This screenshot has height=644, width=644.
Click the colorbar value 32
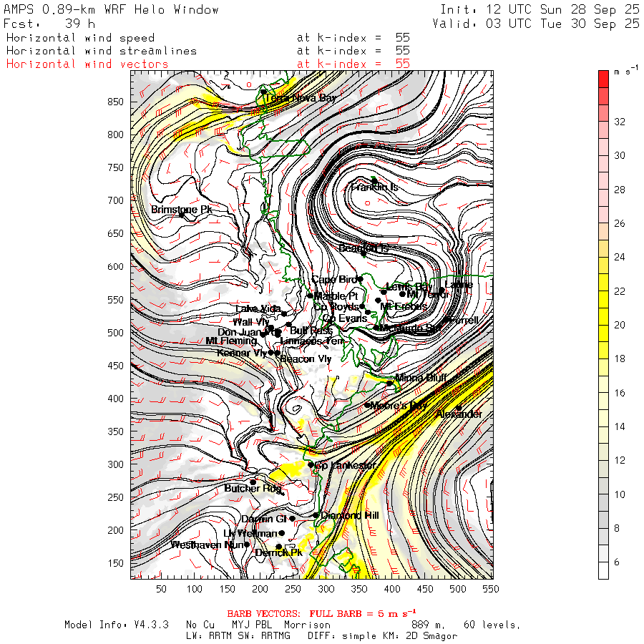[x=620, y=122]
